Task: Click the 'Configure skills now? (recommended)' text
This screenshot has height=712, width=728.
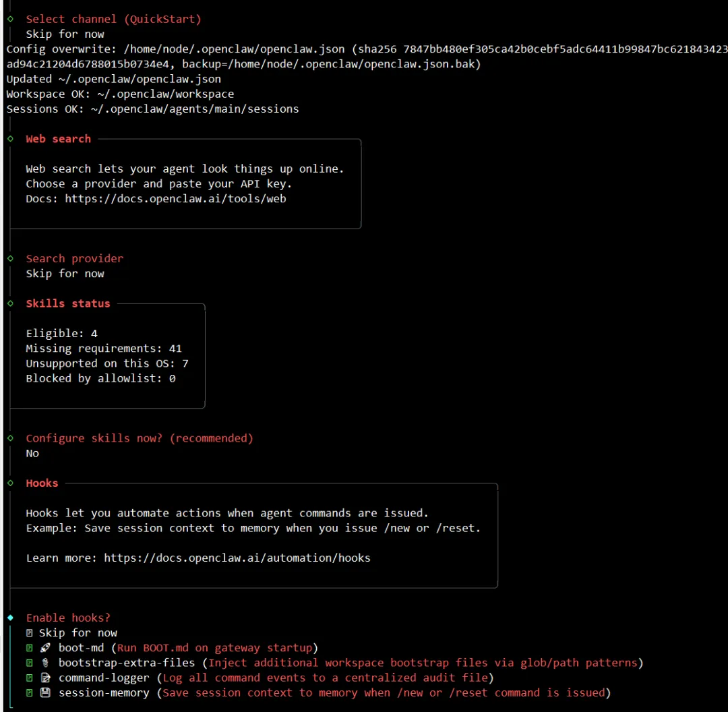Action: (140, 438)
